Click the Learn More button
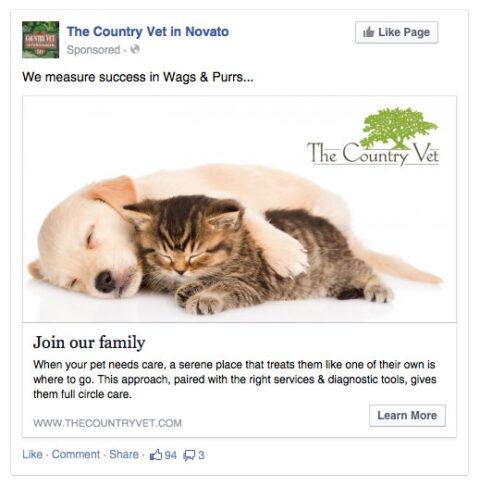 point(407,415)
